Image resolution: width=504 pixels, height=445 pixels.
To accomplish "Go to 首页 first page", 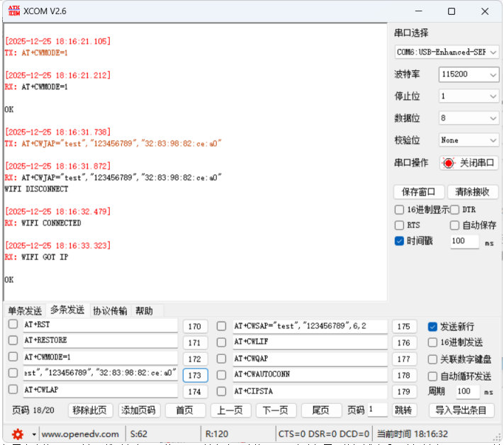I will 185,410.
